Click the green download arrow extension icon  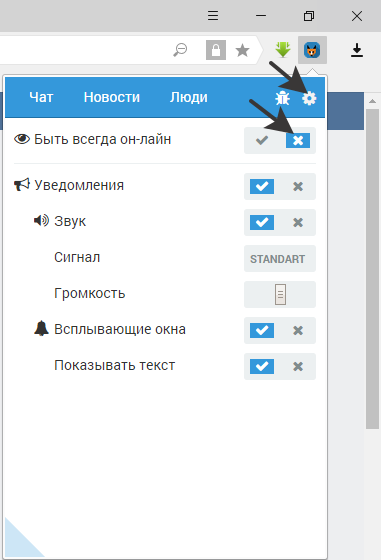click(x=283, y=50)
